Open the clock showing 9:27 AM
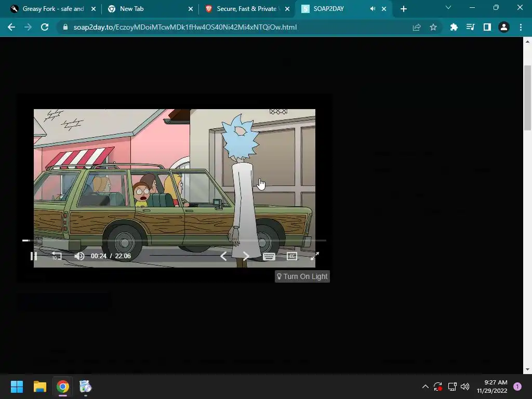The height and width of the screenshot is (399, 532). [x=492, y=387]
